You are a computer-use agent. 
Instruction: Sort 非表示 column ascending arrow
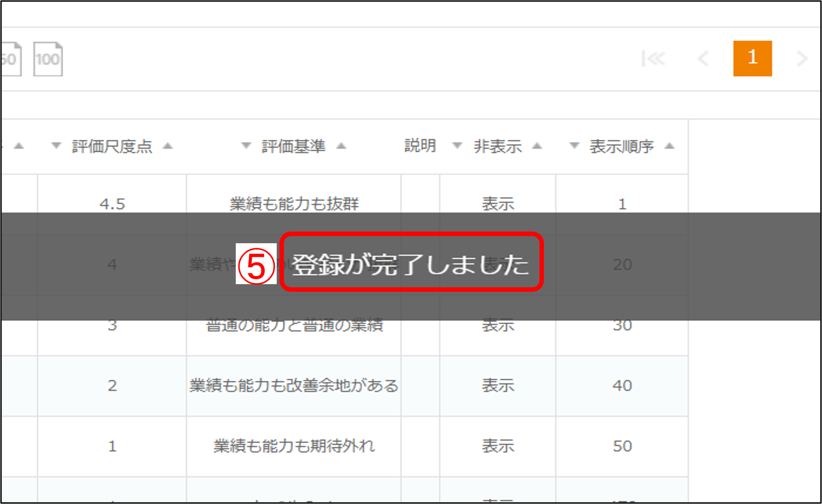[x=537, y=146]
